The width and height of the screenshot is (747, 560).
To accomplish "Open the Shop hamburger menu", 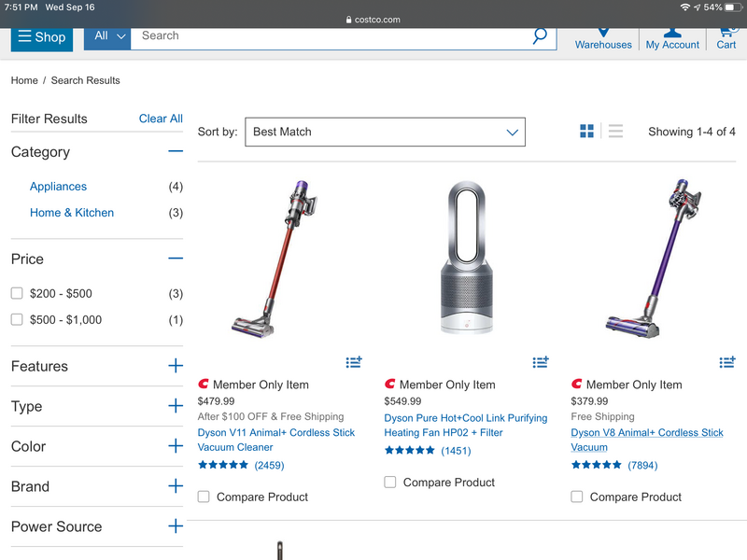I will tap(41, 37).
